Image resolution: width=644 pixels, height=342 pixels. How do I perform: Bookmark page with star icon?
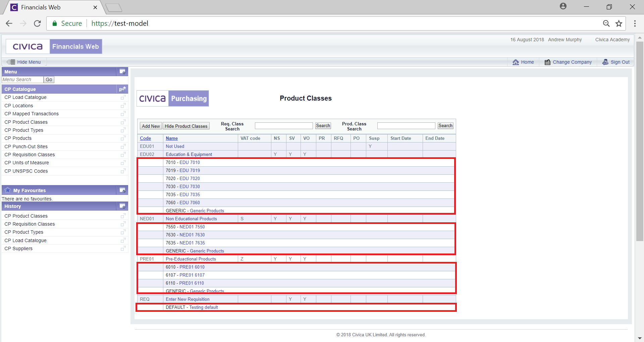(619, 23)
